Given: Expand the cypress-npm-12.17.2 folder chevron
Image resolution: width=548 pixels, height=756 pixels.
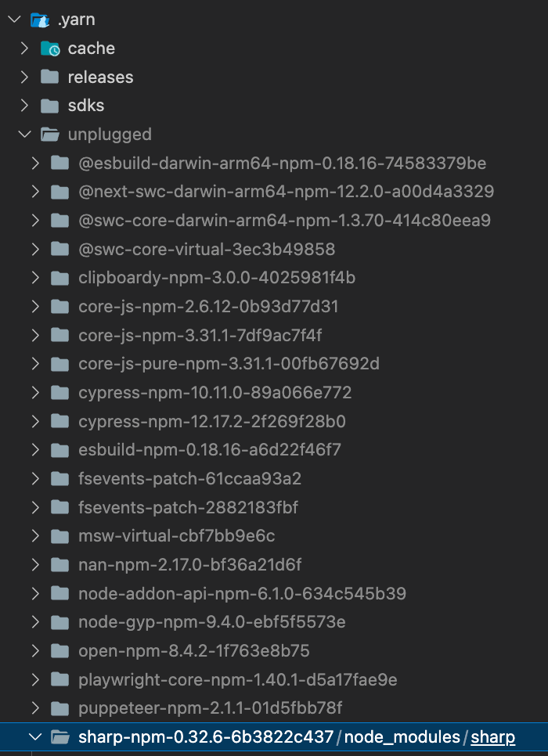Looking at the screenshot, I should coord(34,422).
